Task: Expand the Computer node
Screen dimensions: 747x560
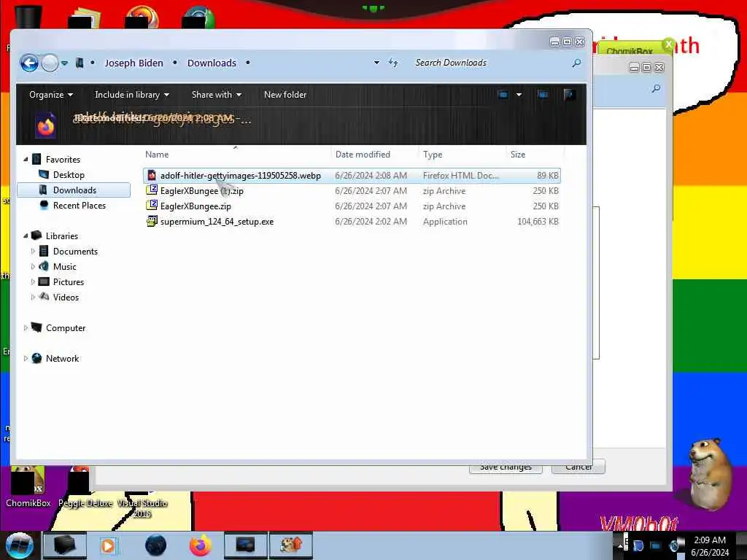Action: 26,327
